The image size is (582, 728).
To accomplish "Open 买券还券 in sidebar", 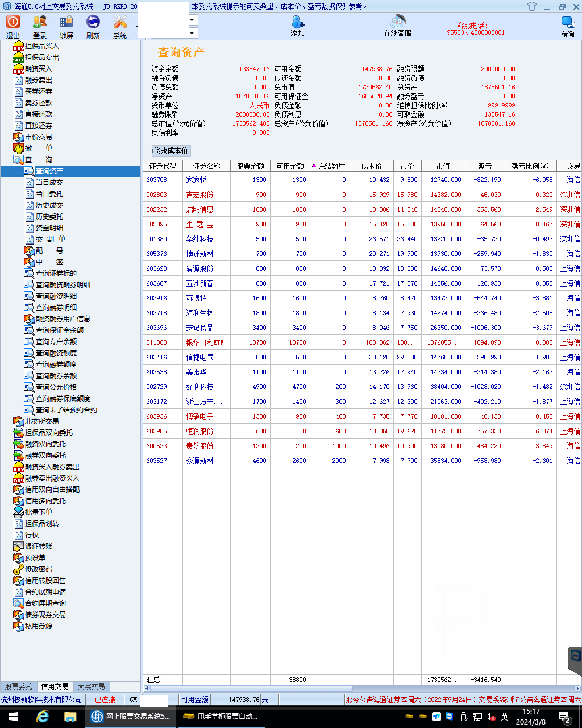I will [38, 91].
